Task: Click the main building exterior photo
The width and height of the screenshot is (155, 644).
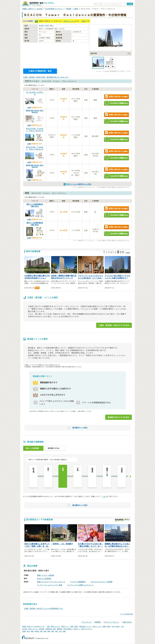Action: [x=110, y=38]
